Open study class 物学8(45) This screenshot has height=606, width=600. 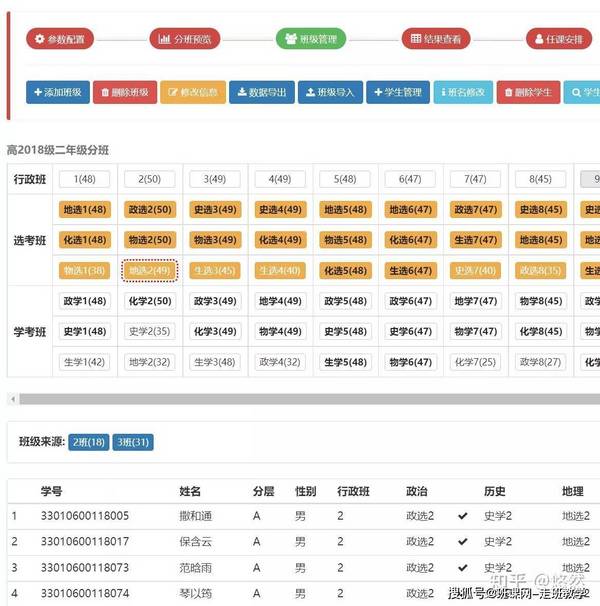coord(541,301)
